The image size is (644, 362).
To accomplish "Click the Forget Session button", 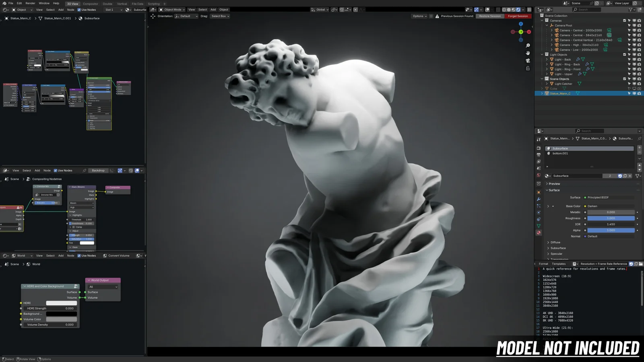I will click(x=518, y=16).
